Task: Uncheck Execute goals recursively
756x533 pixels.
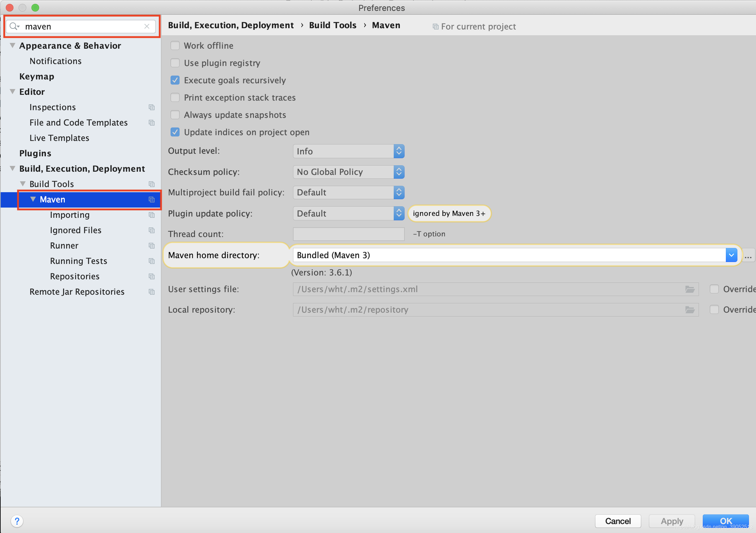Action: 175,80
